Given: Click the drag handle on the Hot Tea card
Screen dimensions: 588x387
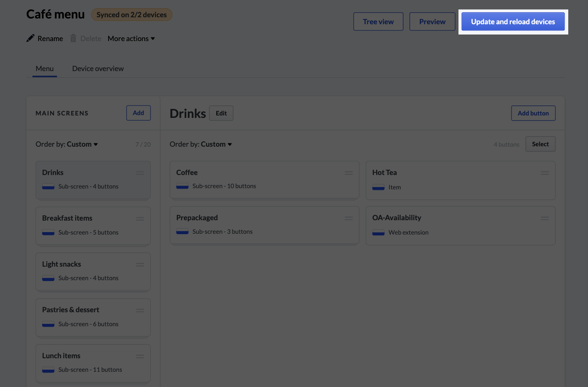Looking at the screenshot, I should (545, 173).
